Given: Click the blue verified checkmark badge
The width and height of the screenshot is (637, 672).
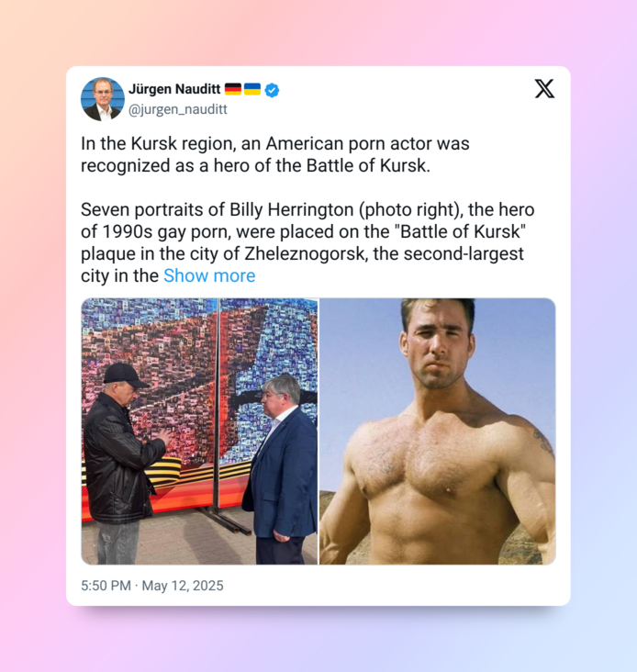Looking at the screenshot, I should tap(272, 90).
